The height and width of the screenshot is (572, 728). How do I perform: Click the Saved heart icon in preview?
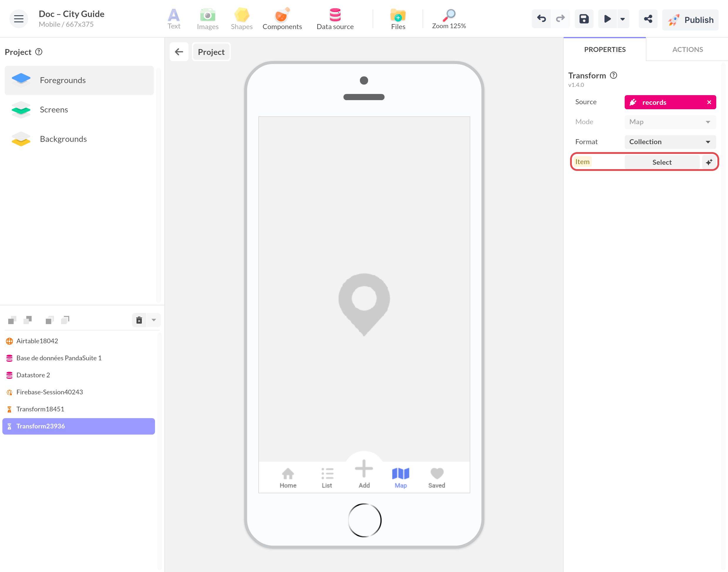(437, 474)
